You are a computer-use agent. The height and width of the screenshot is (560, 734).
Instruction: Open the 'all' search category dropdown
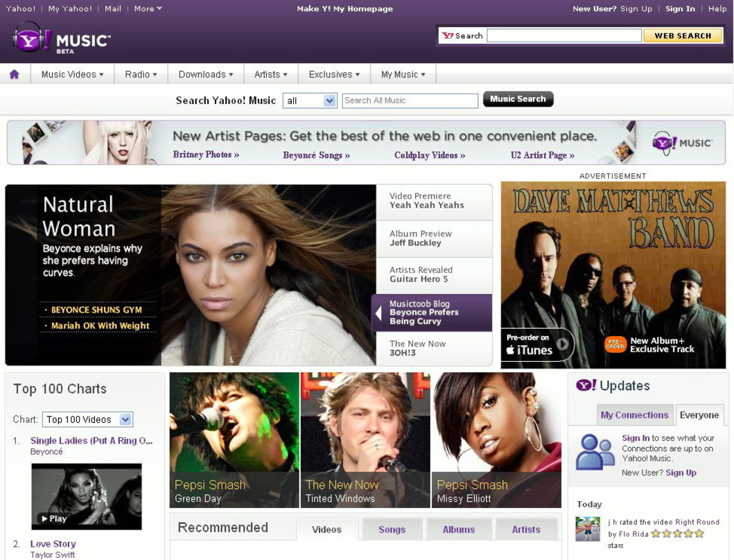tap(309, 100)
